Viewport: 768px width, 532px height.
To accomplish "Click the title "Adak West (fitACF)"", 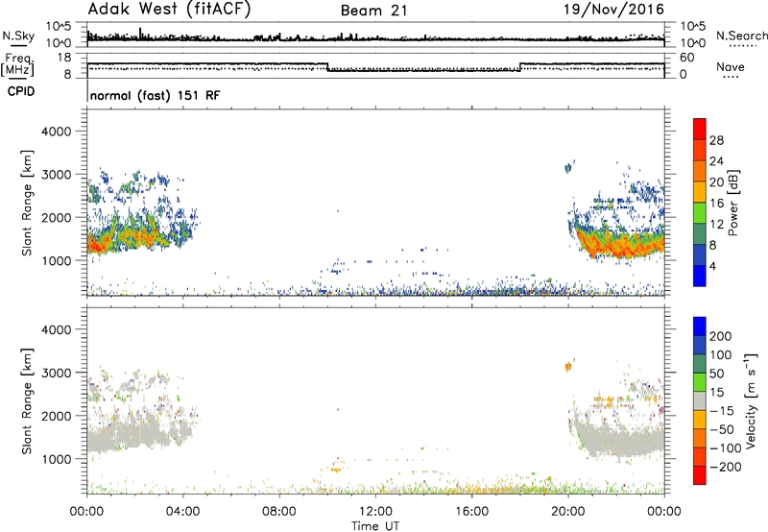I will coord(169,10).
